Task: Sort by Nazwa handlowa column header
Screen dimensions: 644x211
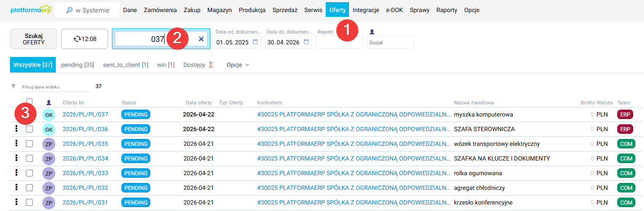Action: pos(474,103)
